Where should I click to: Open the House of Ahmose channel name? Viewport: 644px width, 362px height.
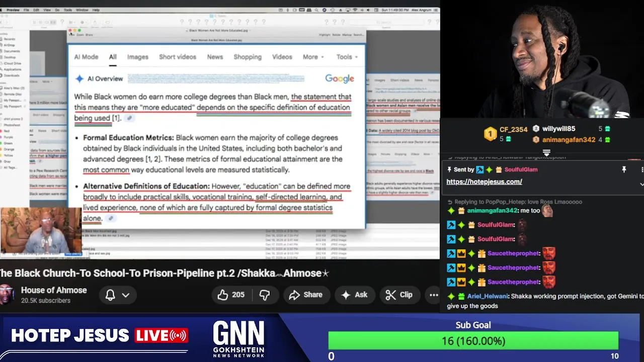[x=54, y=290]
